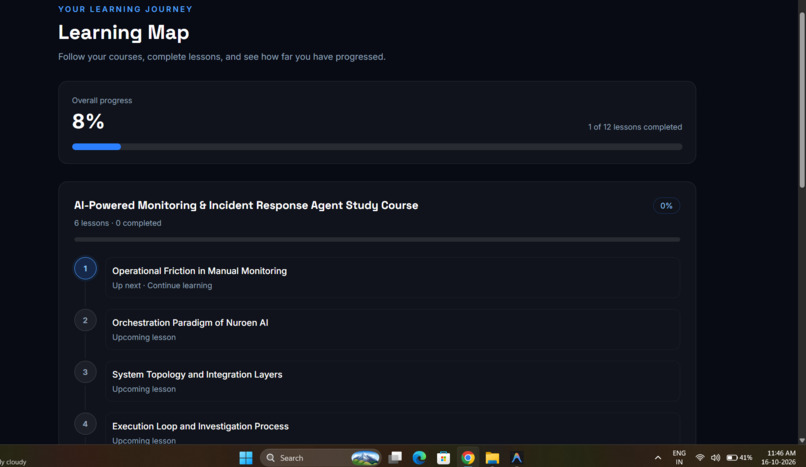This screenshot has height=467, width=806.
Task: Click the 'YOUR LEARNING JOURNEY' label
Action: [x=125, y=9]
